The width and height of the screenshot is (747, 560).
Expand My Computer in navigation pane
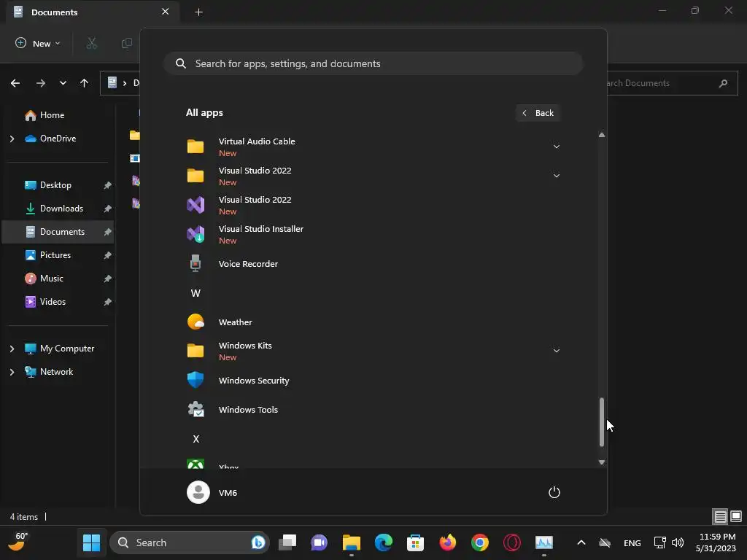click(12, 349)
